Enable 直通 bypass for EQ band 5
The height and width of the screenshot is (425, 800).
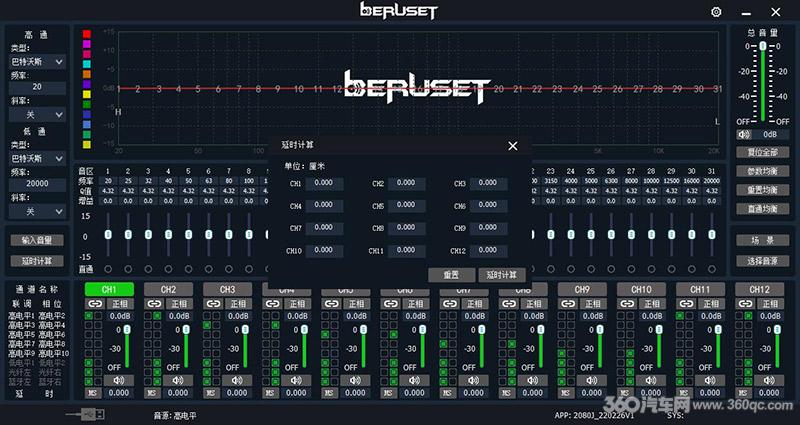coord(188,269)
